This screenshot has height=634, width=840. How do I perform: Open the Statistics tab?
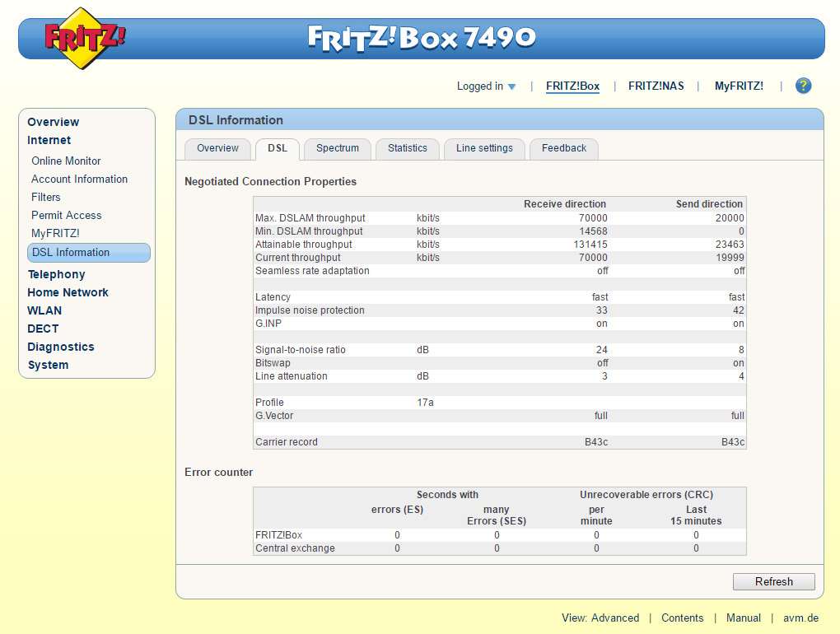click(408, 149)
